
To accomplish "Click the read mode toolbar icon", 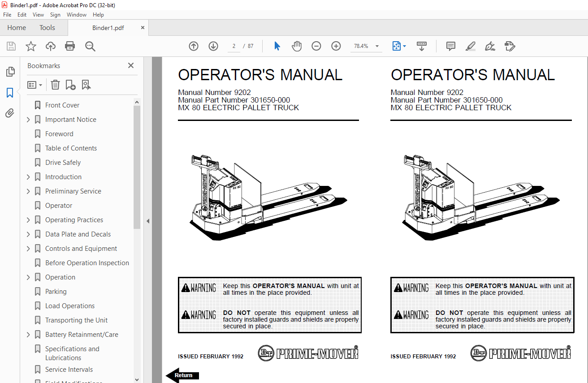I will click(x=422, y=46).
